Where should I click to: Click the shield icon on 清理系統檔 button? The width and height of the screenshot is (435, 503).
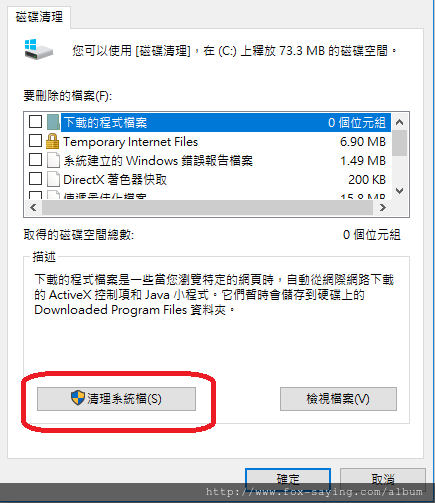click(x=78, y=398)
